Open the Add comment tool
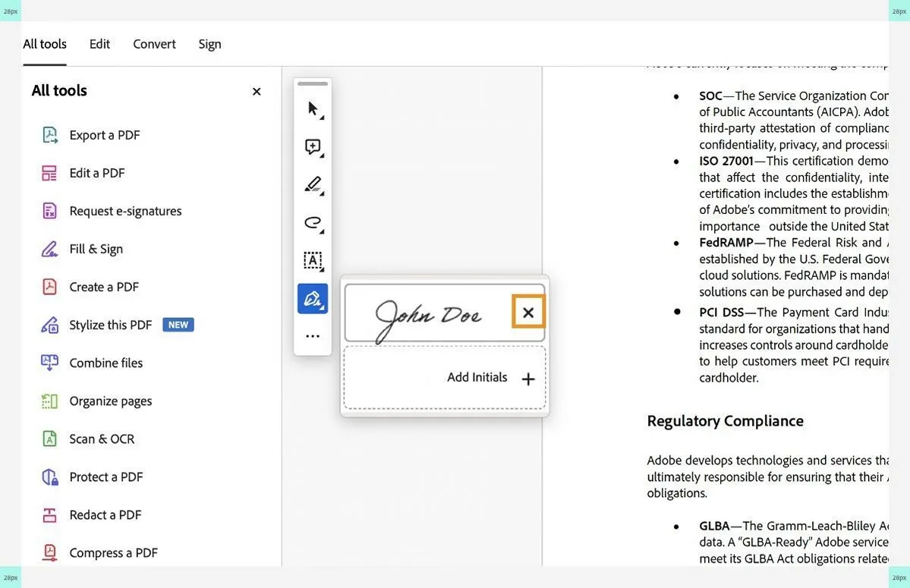Viewport: 910px width, 588px height. (312, 146)
